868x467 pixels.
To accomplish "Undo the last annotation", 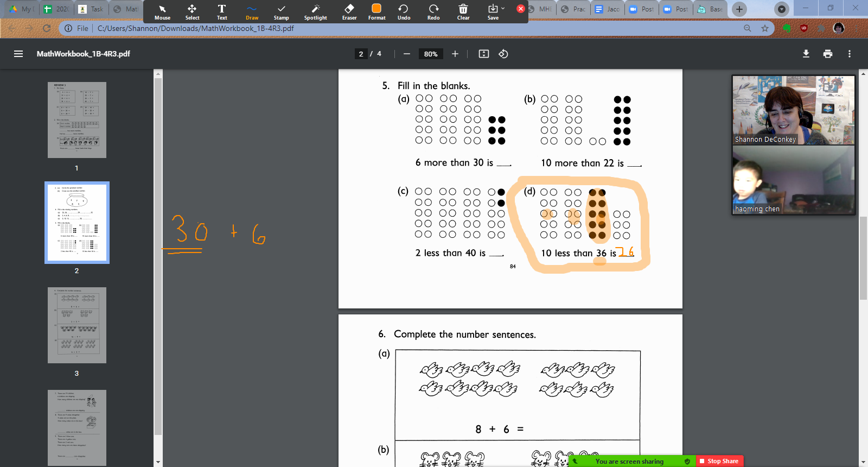I will pos(404,12).
